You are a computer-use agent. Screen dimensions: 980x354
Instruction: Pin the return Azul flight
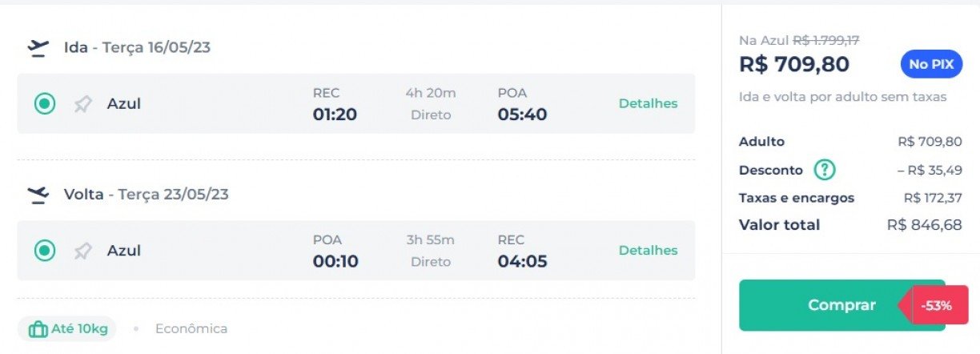(82, 251)
